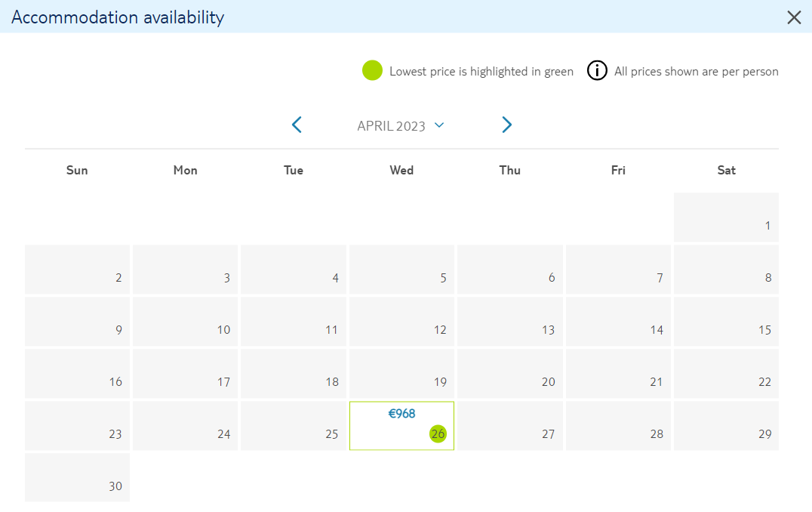
Task: Pick the 20th on the calendar
Action: (510, 374)
